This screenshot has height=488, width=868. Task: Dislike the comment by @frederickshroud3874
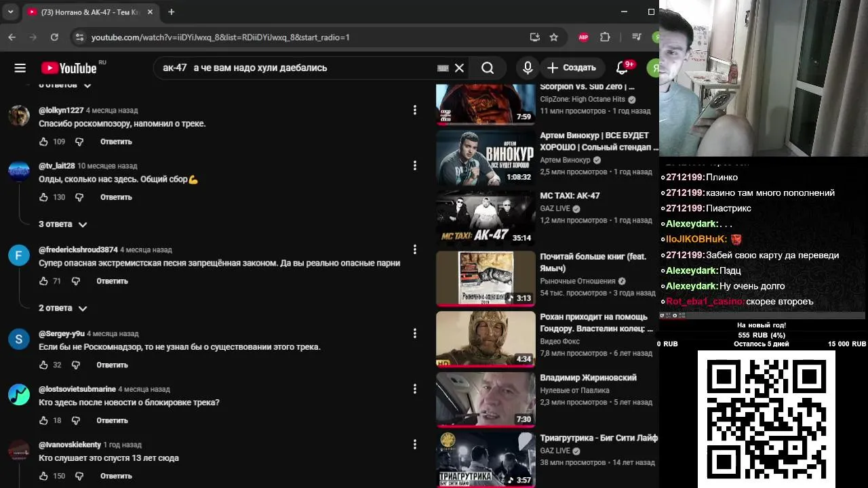[x=75, y=281]
